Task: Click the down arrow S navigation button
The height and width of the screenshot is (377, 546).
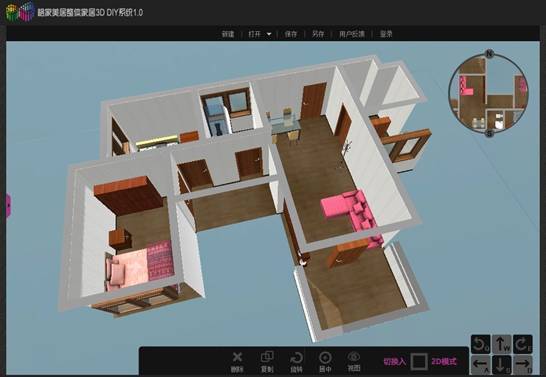Action: (x=501, y=364)
